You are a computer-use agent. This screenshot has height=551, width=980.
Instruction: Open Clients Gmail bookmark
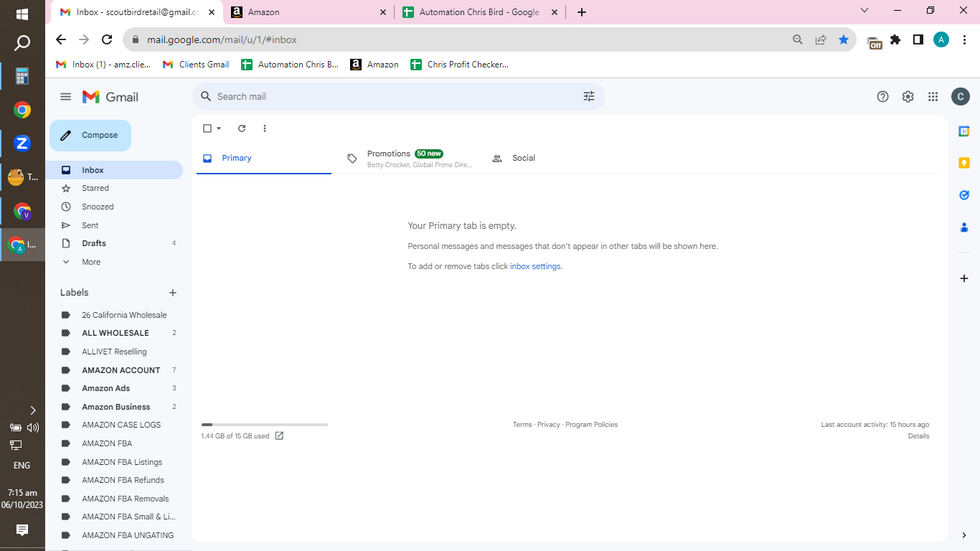(196, 65)
